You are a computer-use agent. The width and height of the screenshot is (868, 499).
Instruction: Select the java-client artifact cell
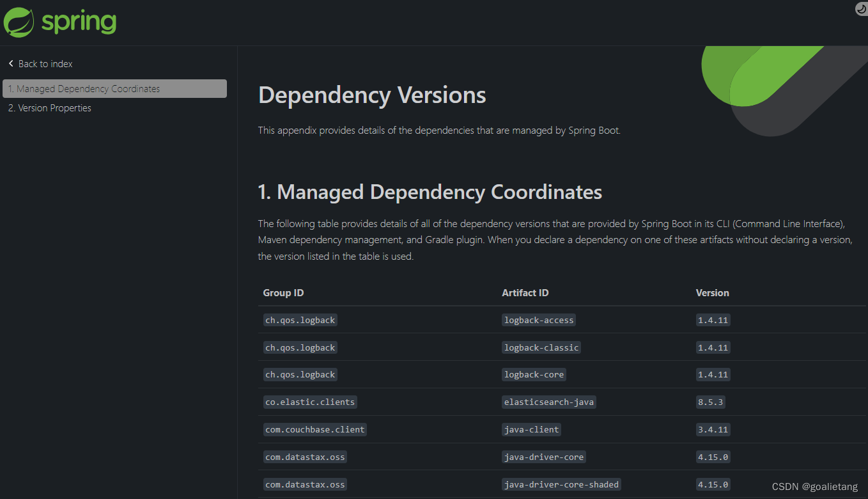(x=531, y=429)
